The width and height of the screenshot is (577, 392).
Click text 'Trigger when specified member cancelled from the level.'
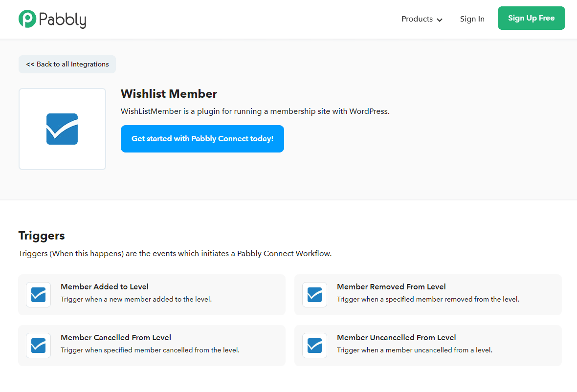[x=150, y=350]
